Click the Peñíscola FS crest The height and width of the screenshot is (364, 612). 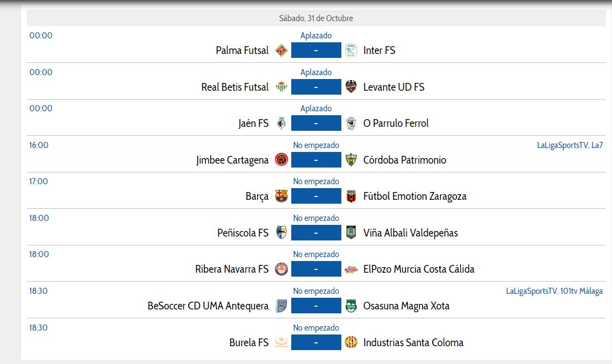coord(282,233)
